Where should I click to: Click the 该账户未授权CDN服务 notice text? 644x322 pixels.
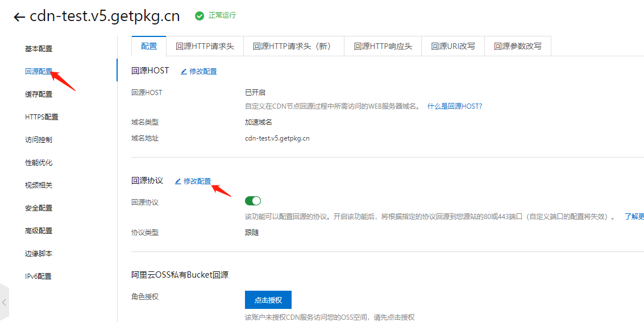330,317
